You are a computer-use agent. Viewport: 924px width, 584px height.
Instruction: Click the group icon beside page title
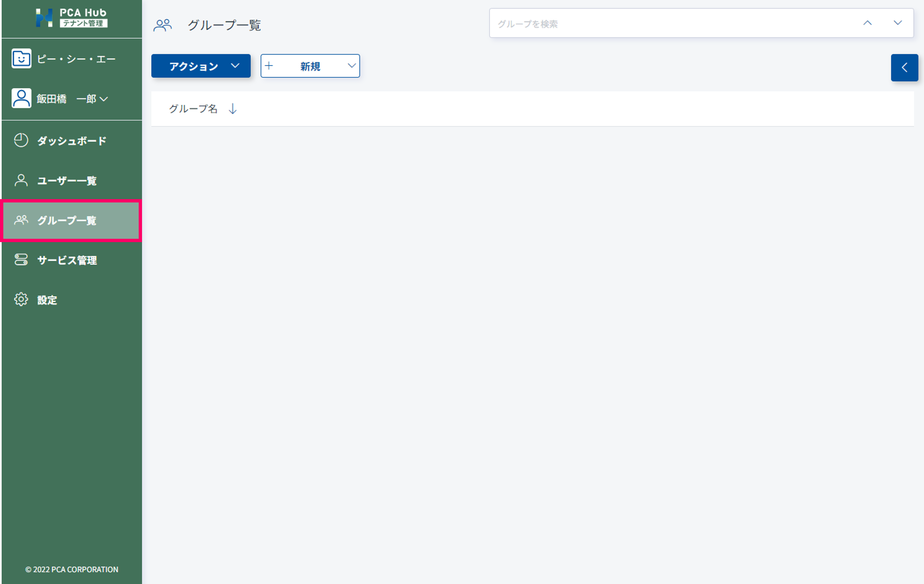(x=163, y=25)
